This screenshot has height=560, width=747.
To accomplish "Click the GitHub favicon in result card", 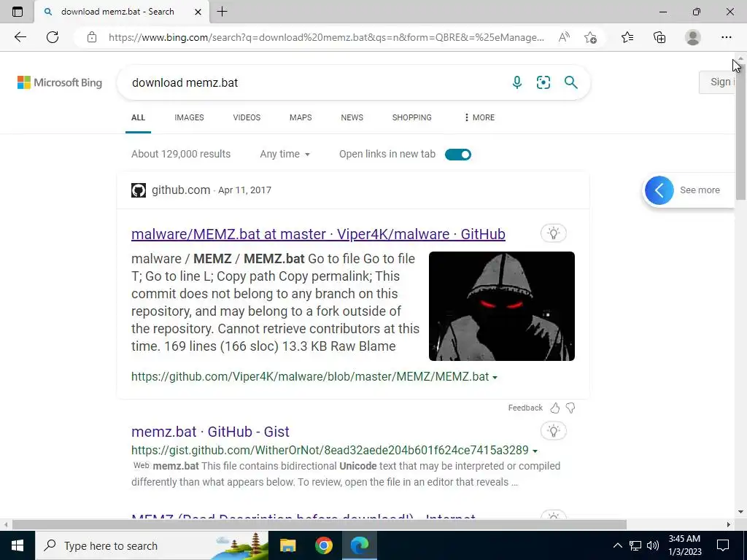I will tap(139, 190).
